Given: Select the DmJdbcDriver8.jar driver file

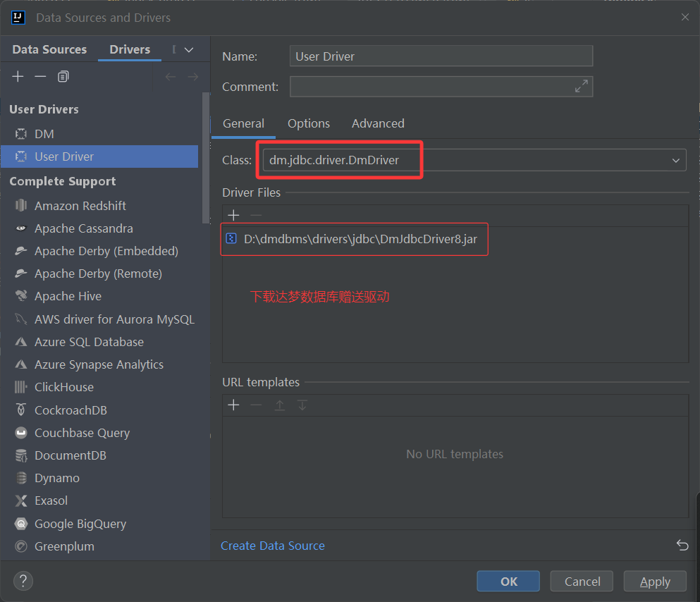Looking at the screenshot, I should point(360,239).
